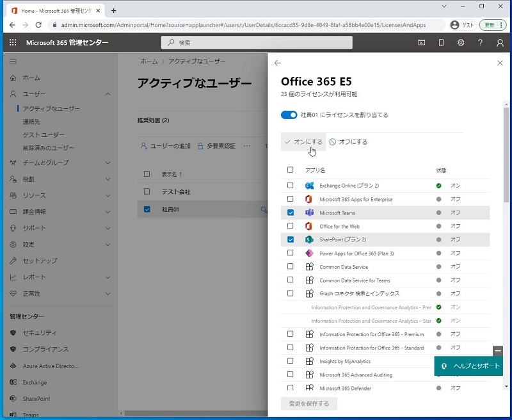Click the panel scrollbar down arrow
Viewport: 512px width, 420px height.
pos(506,386)
